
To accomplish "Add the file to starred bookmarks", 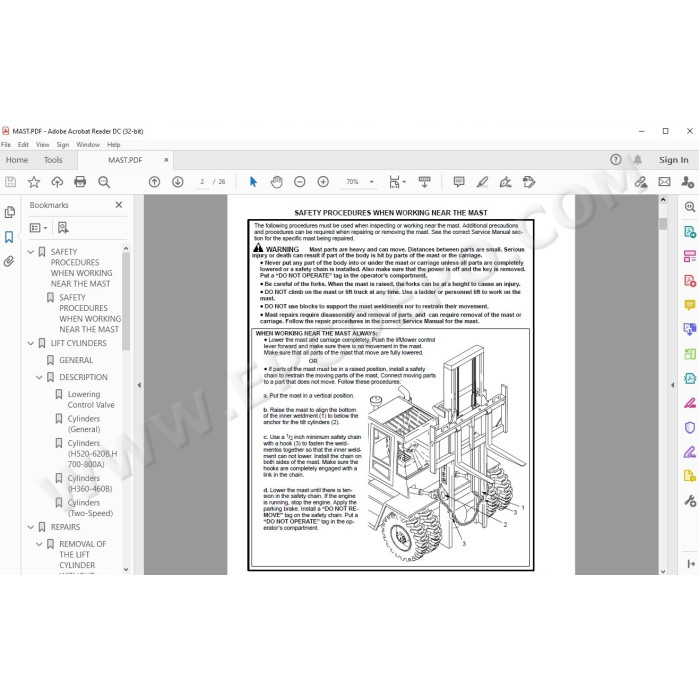I will [x=33, y=182].
